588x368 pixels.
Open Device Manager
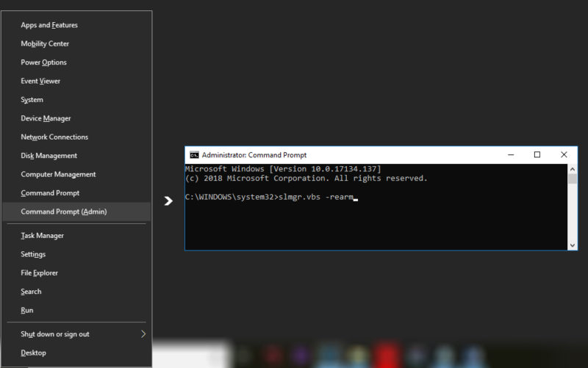[46, 118]
